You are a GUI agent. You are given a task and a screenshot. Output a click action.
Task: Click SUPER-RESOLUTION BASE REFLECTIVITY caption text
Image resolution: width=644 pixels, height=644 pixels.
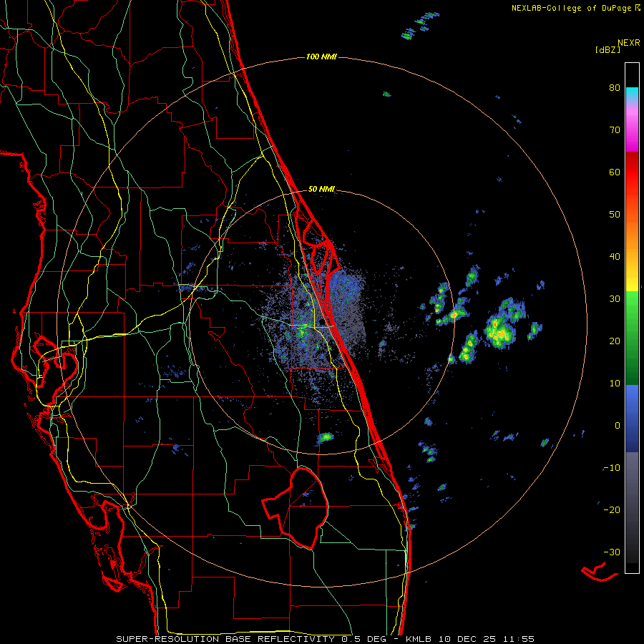225,639
